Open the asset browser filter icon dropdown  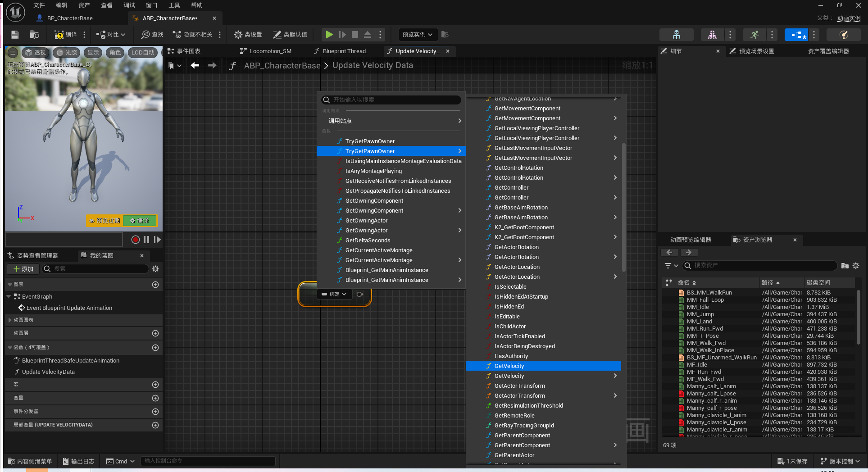point(671,266)
